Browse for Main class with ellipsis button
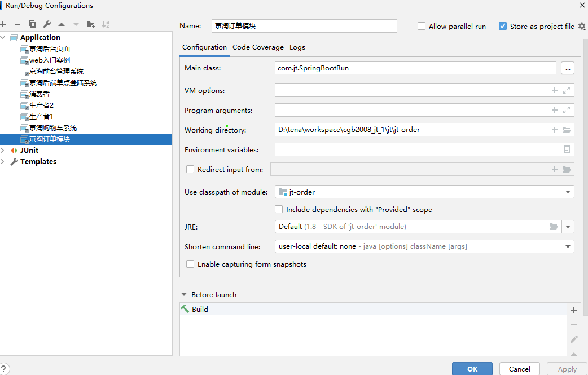The height and width of the screenshot is (375, 588). (568, 69)
